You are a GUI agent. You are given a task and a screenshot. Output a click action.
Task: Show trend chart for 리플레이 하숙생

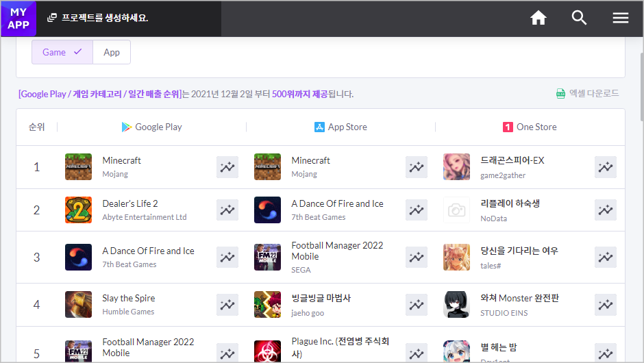click(x=606, y=210)
